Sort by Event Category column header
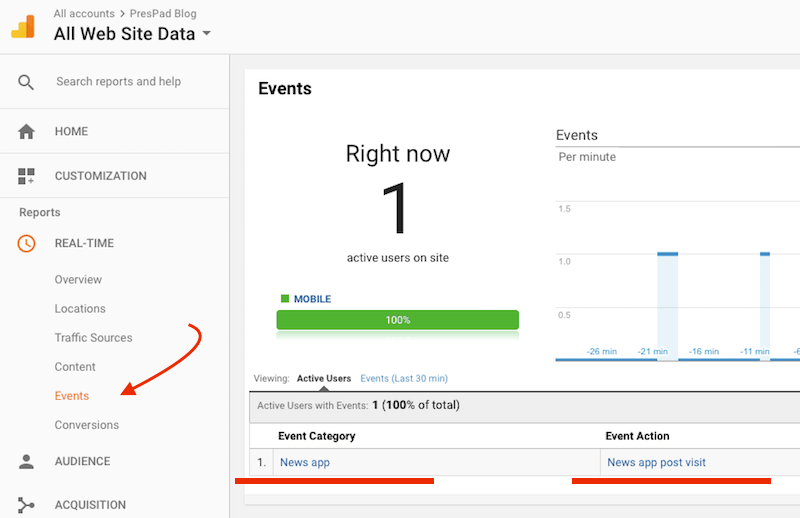Image resolution: width=800 pixels, height=518 pixels. click(316, 436)
